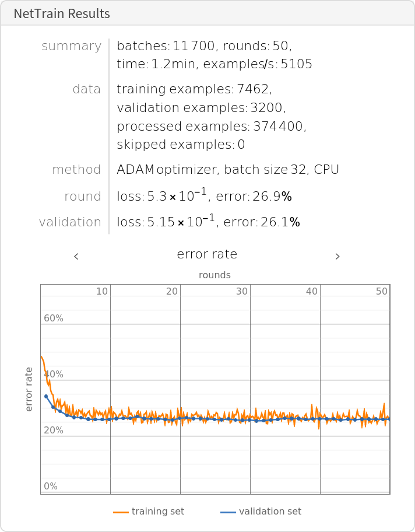The width and height of the screenshot is (415, 532).
Task: Click the right arrow beside error rate
Action: (x=337, y=256)
